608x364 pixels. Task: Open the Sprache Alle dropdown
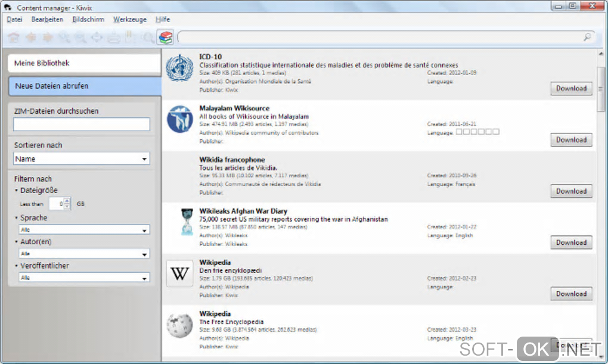pyautogui.click(x=84, y=230)
